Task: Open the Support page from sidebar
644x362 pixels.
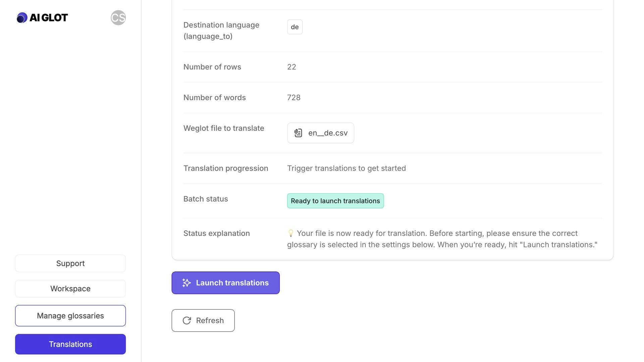Action: pyautogui.click(x=70, y=263)
